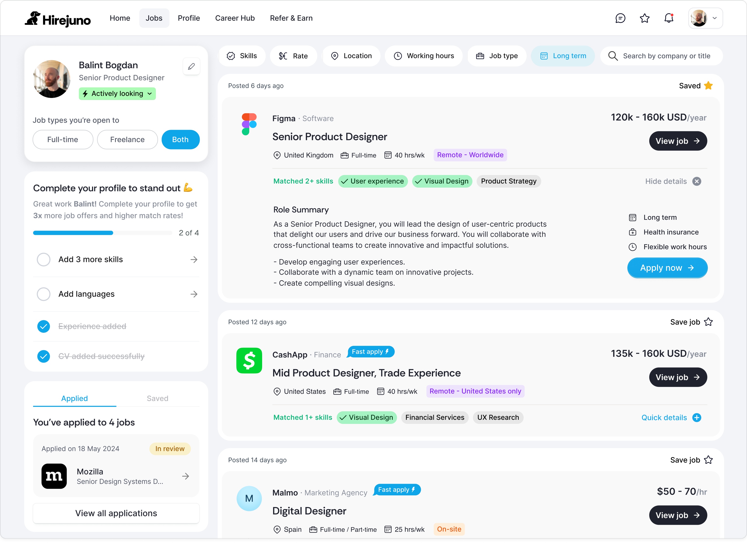Expand the Actively looking status dropdown

click(x=117, y=94)
